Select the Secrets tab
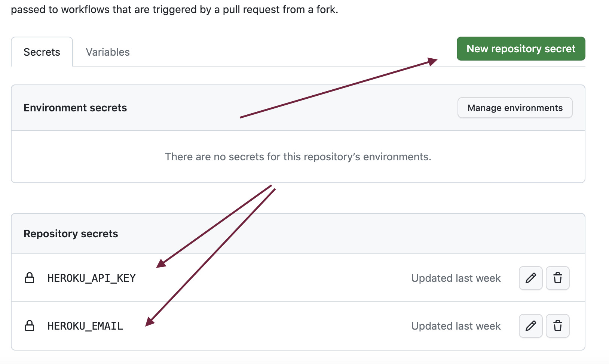 [x=42, y=52]
